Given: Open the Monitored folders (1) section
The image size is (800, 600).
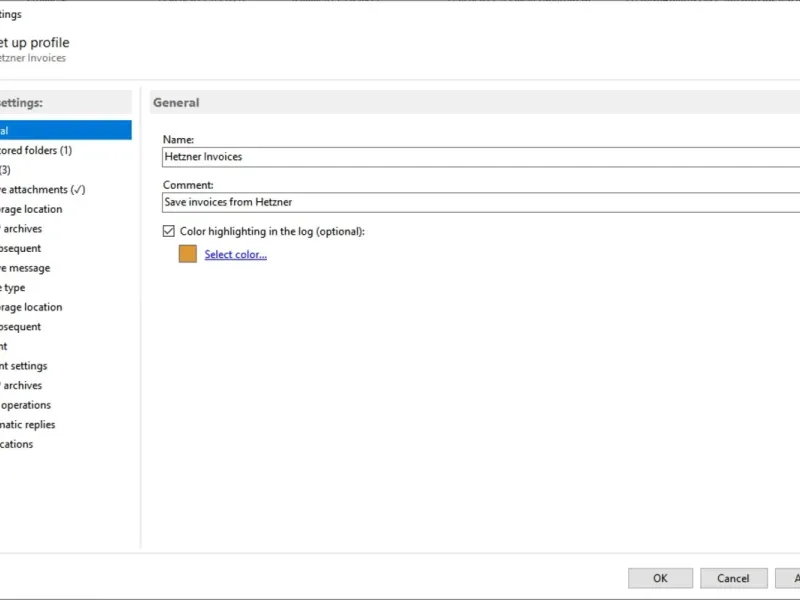Looking at the screenshot, I should pyautogui.click(x=36, y=150).
